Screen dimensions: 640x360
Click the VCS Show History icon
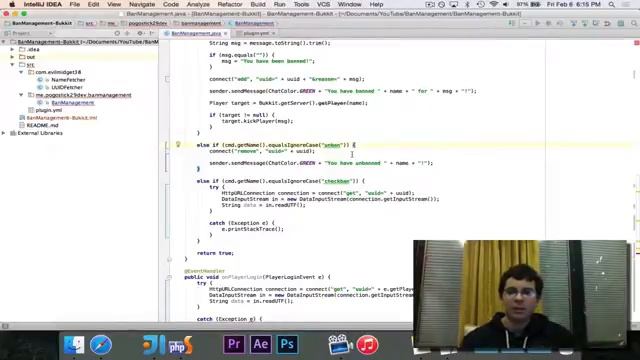pyautogui.click(x=596, y=23)
